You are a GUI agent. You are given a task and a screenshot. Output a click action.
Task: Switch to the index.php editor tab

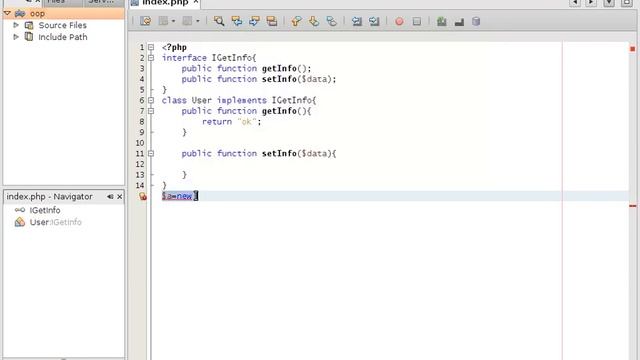coord(165,3)
